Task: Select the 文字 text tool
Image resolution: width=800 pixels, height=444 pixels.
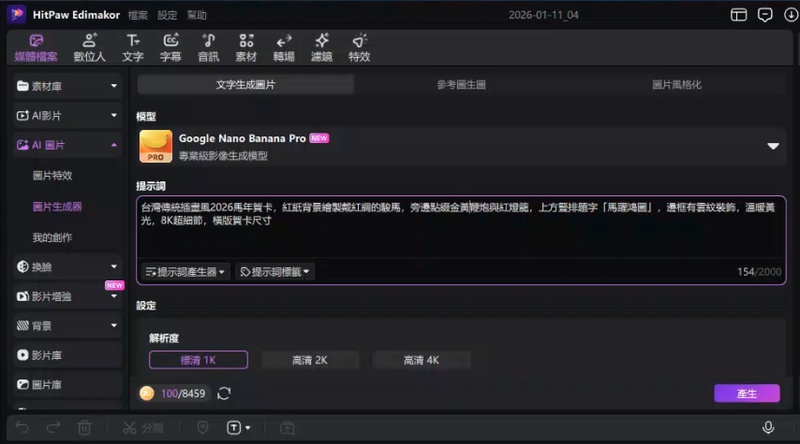Action: tap(133, 48)
